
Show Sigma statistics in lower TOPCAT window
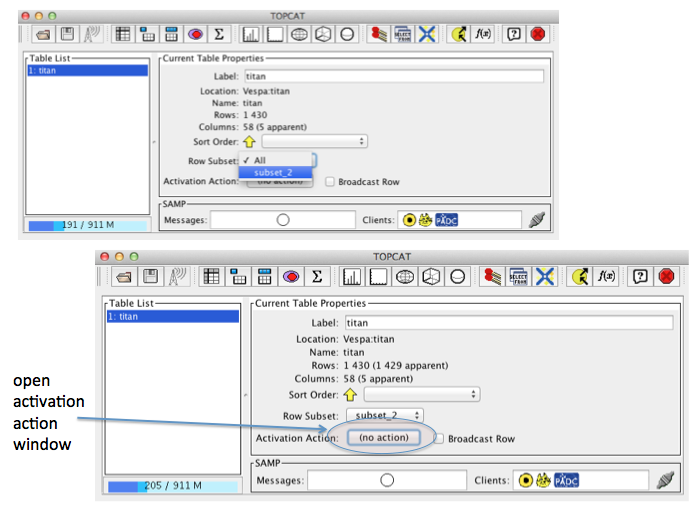[317, 277]
